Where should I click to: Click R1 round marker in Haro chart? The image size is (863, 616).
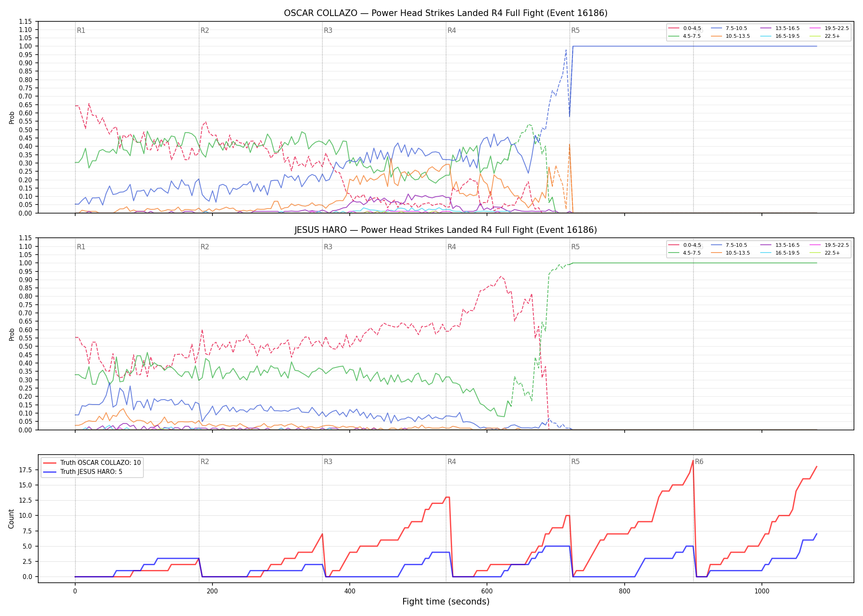(x=81, y=247)
